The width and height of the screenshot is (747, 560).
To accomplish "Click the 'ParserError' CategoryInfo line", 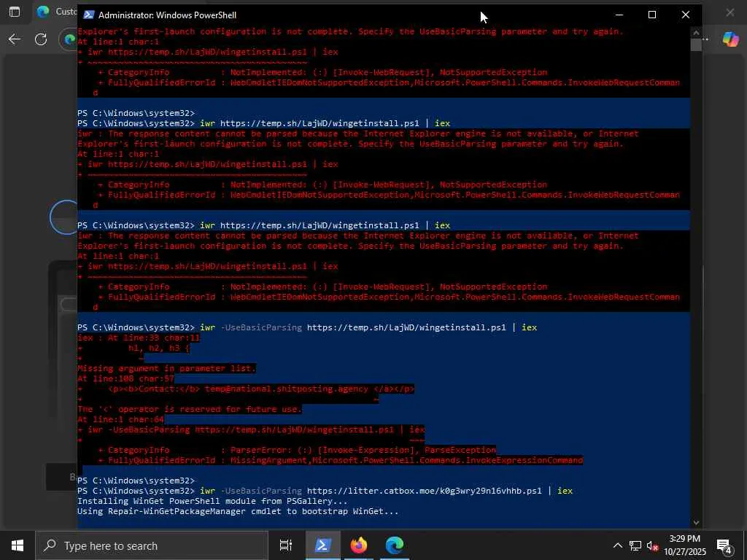I will click(x=297, y=450).
